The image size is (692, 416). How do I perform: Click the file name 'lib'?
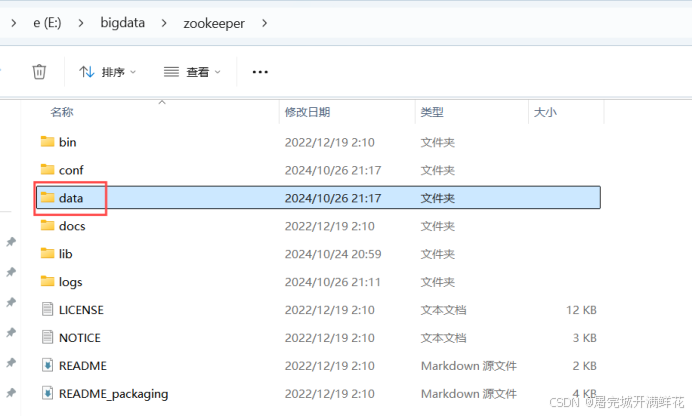point(65,254)
